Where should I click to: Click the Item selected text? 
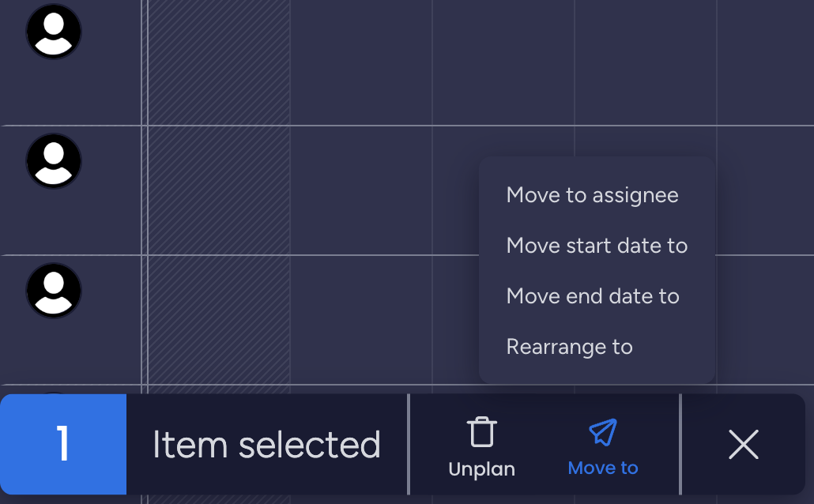pyautogui.click(x=266, y=445)
